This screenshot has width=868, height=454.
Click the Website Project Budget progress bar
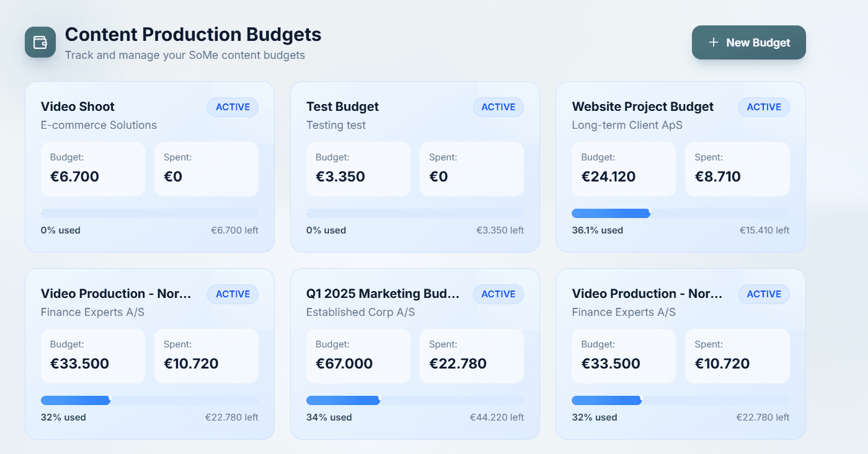click(680, 212)
